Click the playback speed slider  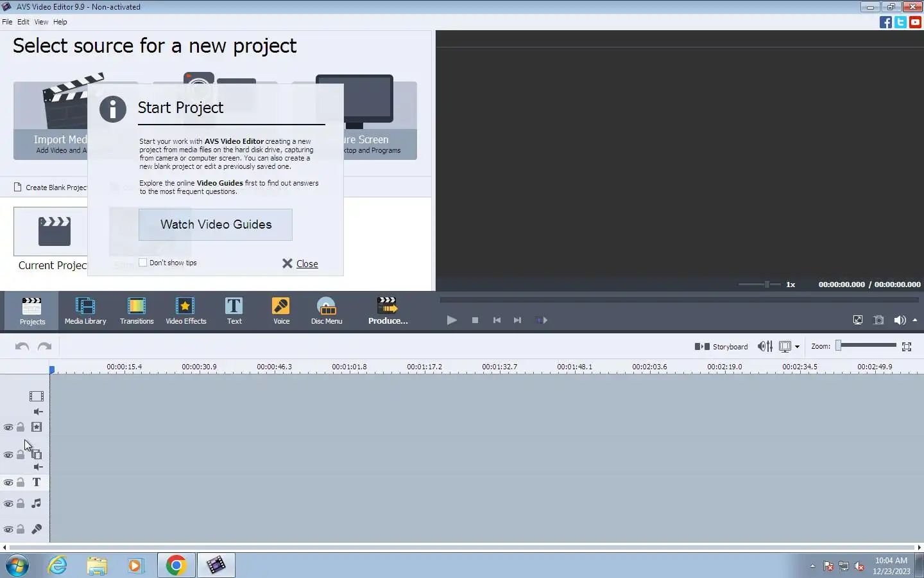(x=759, y=284)
